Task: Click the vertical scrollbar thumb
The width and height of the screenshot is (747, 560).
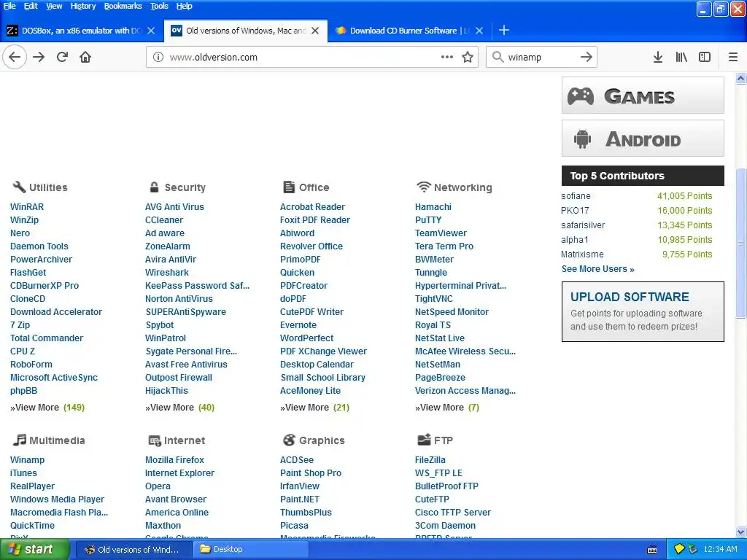Action: pos(741,243)
